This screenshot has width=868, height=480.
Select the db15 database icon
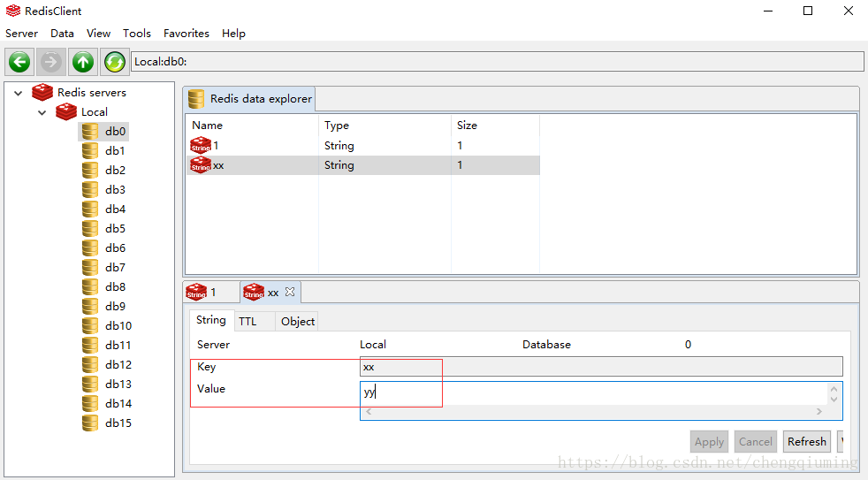coord(89,423)
